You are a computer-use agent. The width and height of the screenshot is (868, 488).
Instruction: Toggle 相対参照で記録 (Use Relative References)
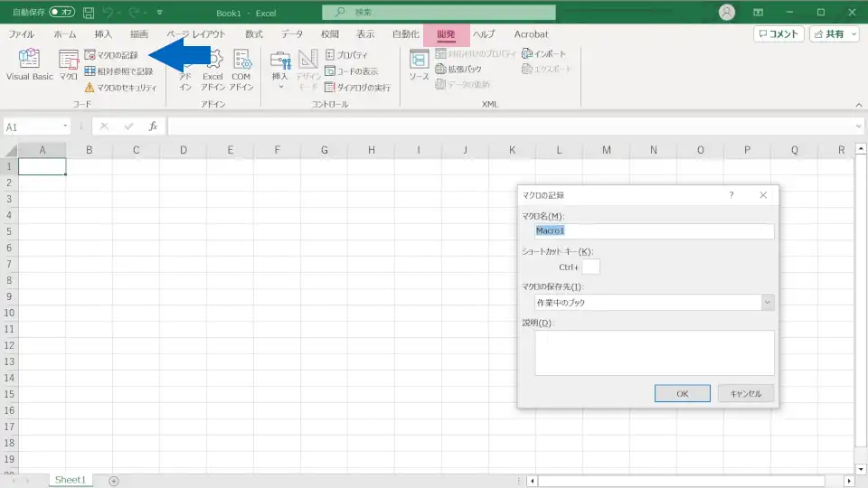[118, 71]
